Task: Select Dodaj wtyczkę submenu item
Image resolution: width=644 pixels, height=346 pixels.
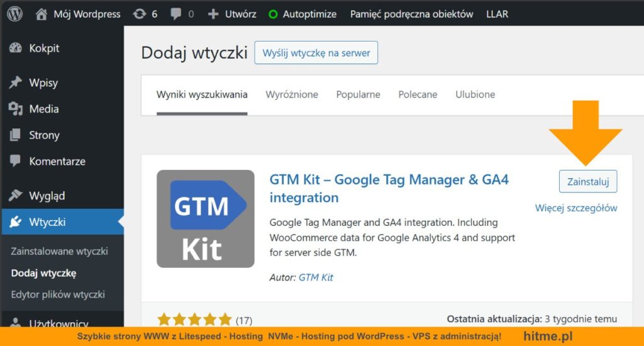Action: click(43, 273)
